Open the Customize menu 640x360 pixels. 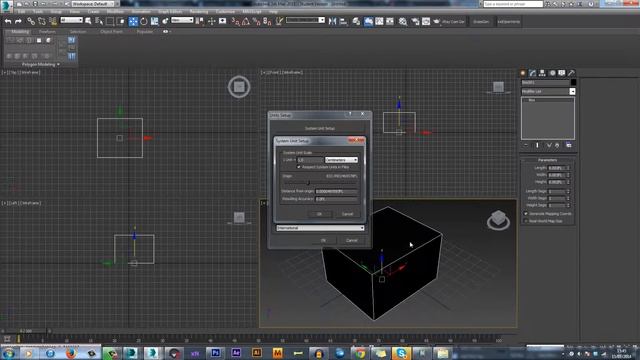(225, 11)
